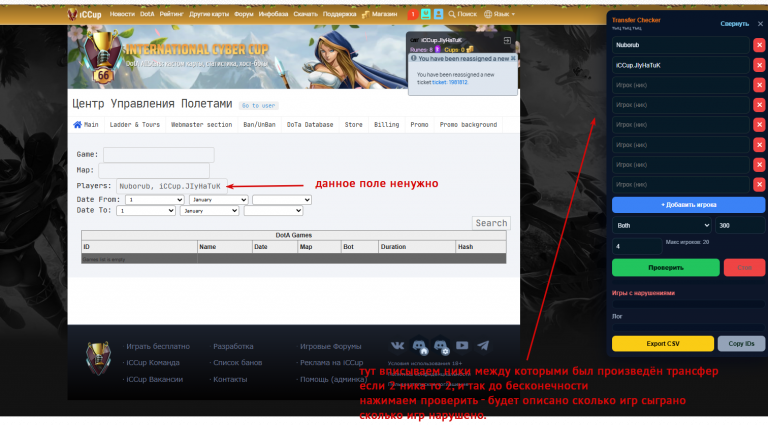Remove the iCCup.JIyHaTuK player row in Transfer Checker
The width and height of the screenshot is (768, 426).
tap(759, 65)
